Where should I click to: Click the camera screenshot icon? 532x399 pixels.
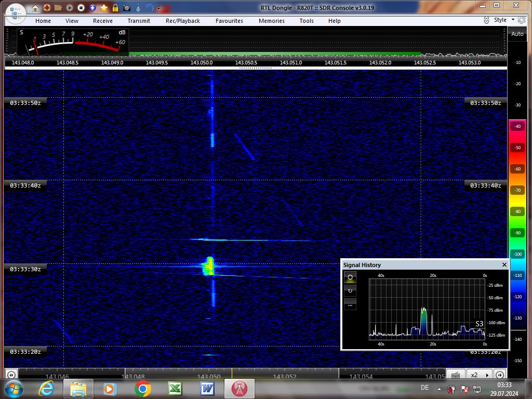[x=127, y=7]
